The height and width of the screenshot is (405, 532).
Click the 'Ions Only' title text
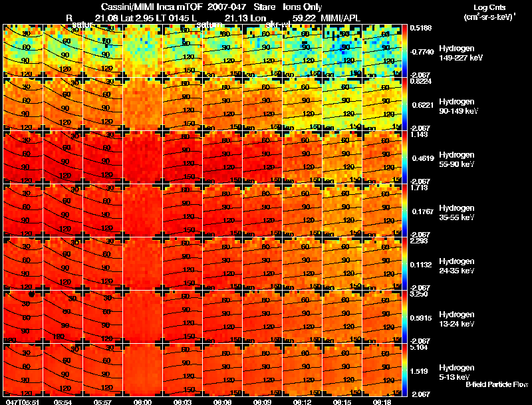tap(303, 7)
